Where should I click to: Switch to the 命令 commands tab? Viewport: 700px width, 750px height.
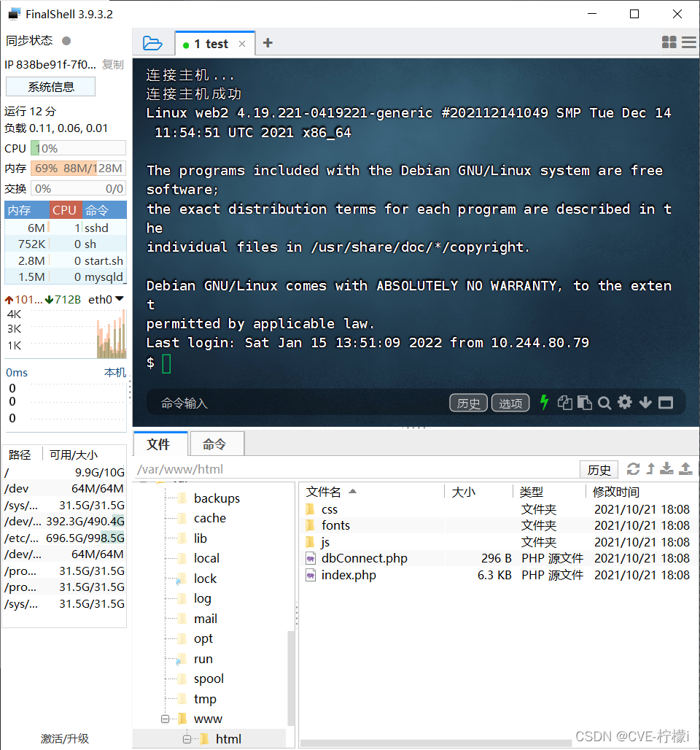pyautogui.click(x=216, y=444)
